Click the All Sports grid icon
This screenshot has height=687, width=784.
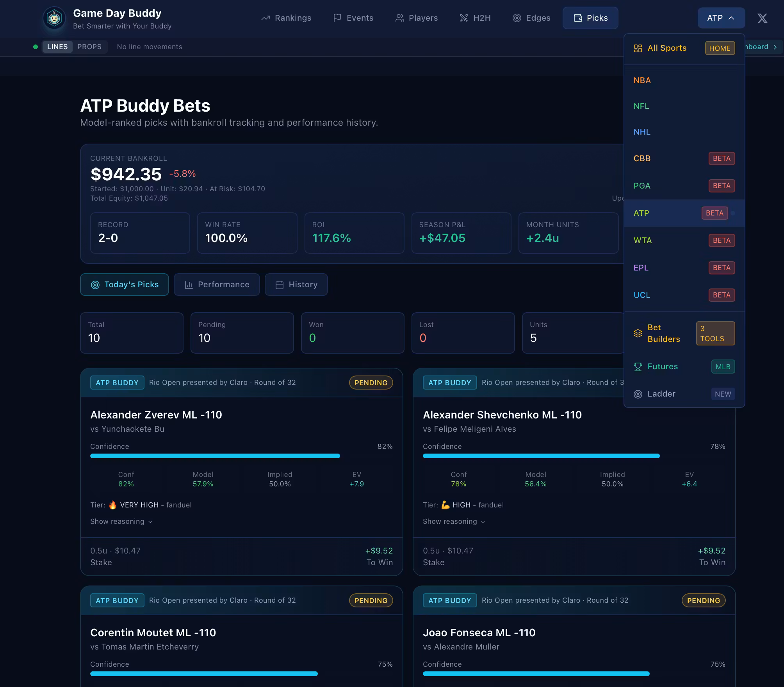click(638, 48)
